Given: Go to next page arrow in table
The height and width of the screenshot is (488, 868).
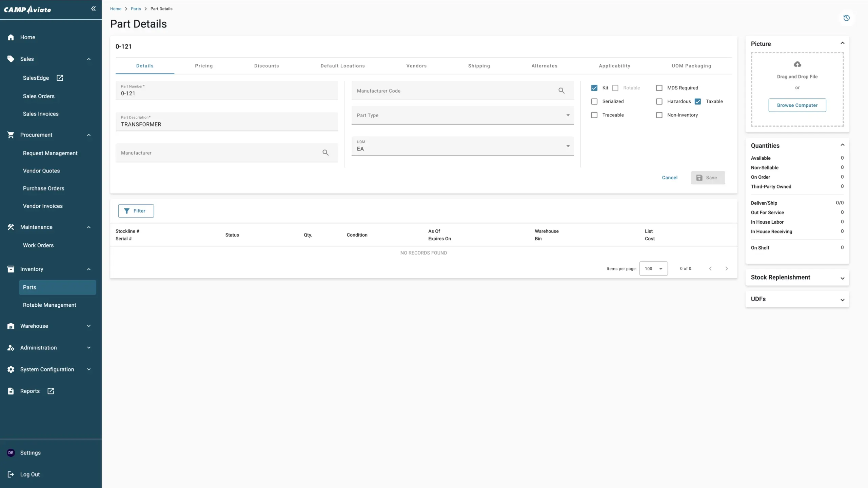Looking at the screenshot, I should [726, 269].
